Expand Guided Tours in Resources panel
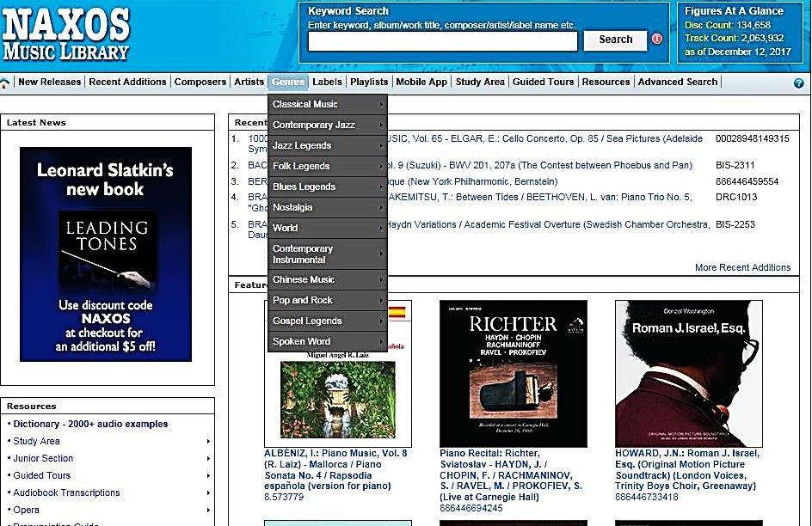 (41, 475)
